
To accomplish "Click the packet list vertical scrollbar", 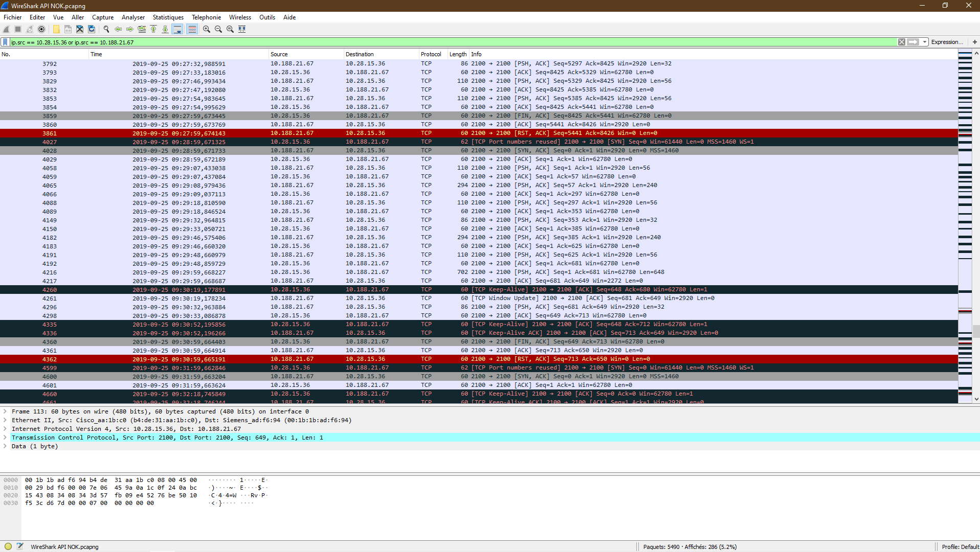I will (x=976, y=230).
